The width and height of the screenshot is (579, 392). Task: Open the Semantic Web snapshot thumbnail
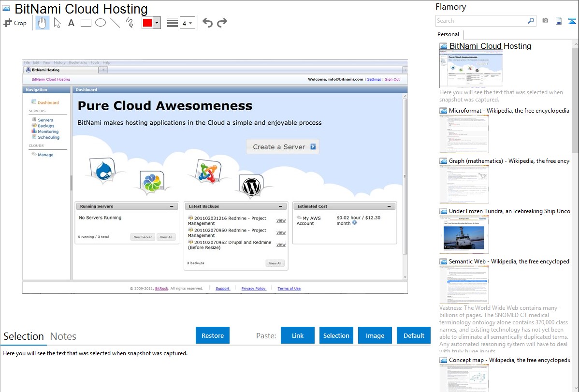tap(464, 285)
